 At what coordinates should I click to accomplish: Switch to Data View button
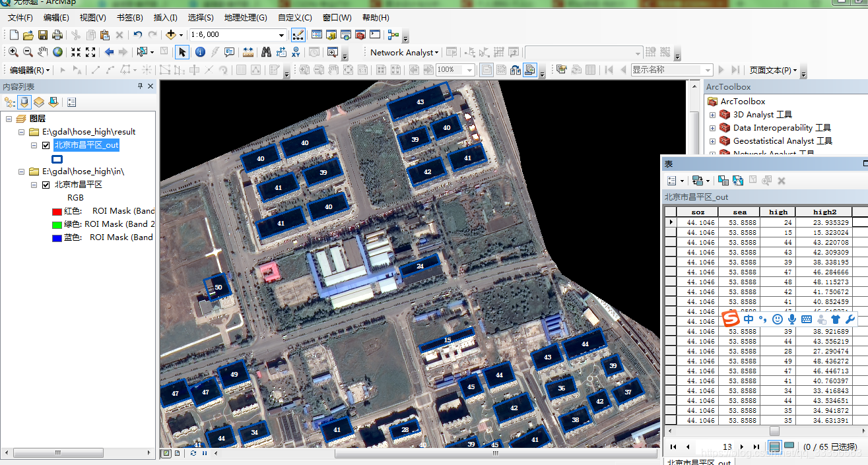pyautogui.click(x=166, y=453)
